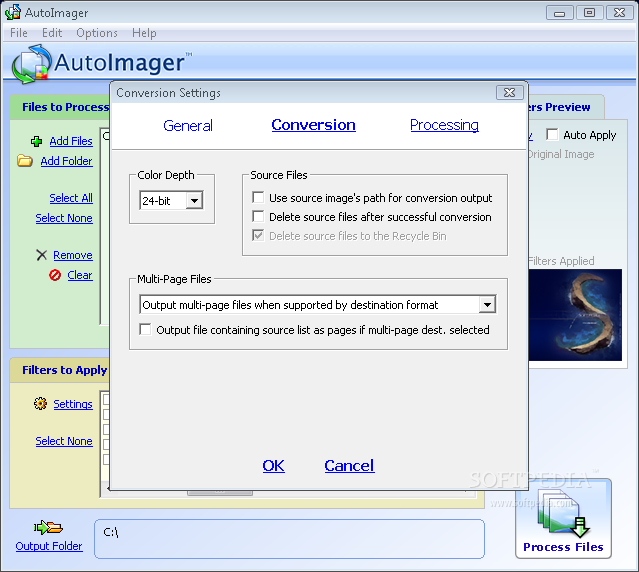Click the black X Remove icon
Screen dimensions: 639x572
point(42,255)
